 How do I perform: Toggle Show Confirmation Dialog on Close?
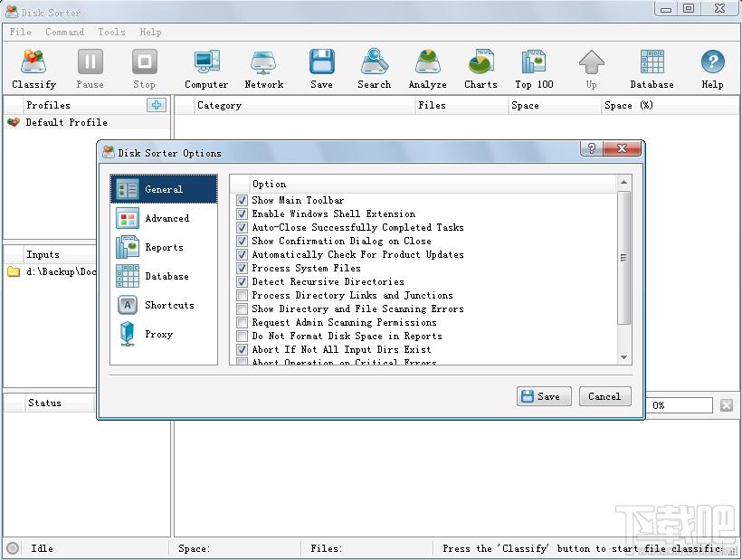(242, 241)
